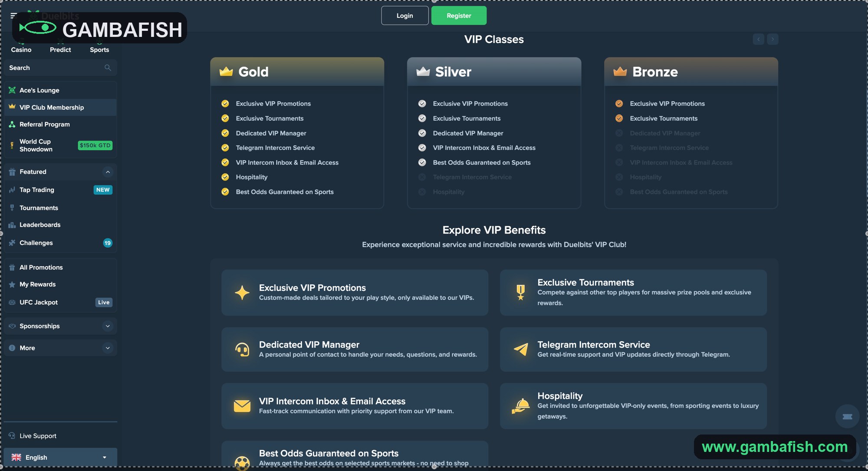Click the Exclusive VIP Promotions star icon
The image size is (868, 471).
[242, 293]
